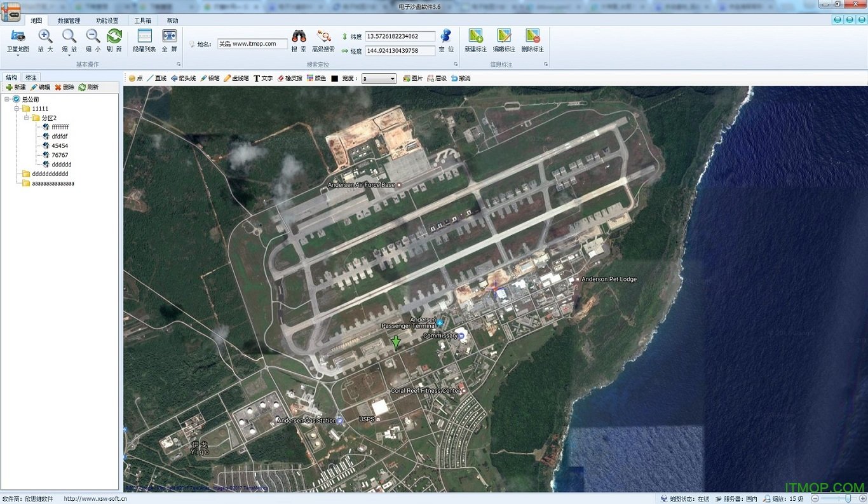
Task: Open the 地图 ribbon tab
Action: 37,20
